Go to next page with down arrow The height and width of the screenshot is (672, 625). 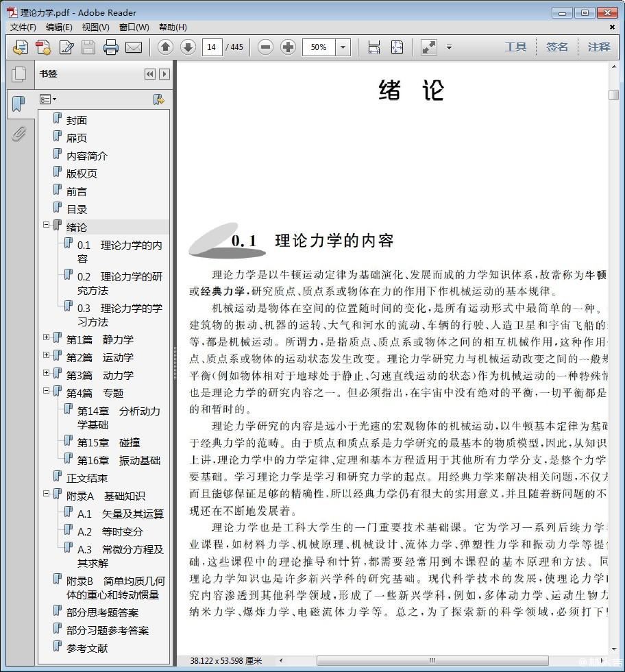(x=188, y=47)
